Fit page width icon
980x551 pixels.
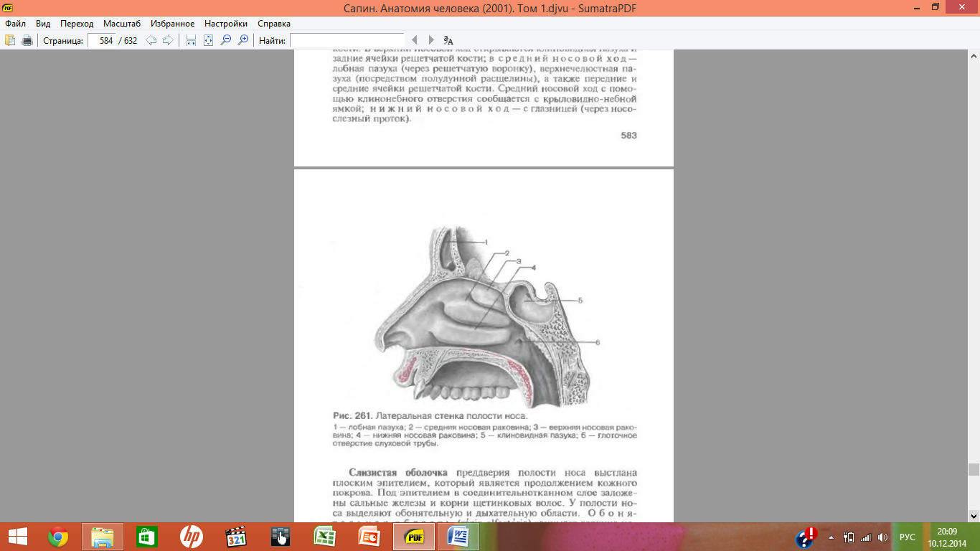point(191,40)
